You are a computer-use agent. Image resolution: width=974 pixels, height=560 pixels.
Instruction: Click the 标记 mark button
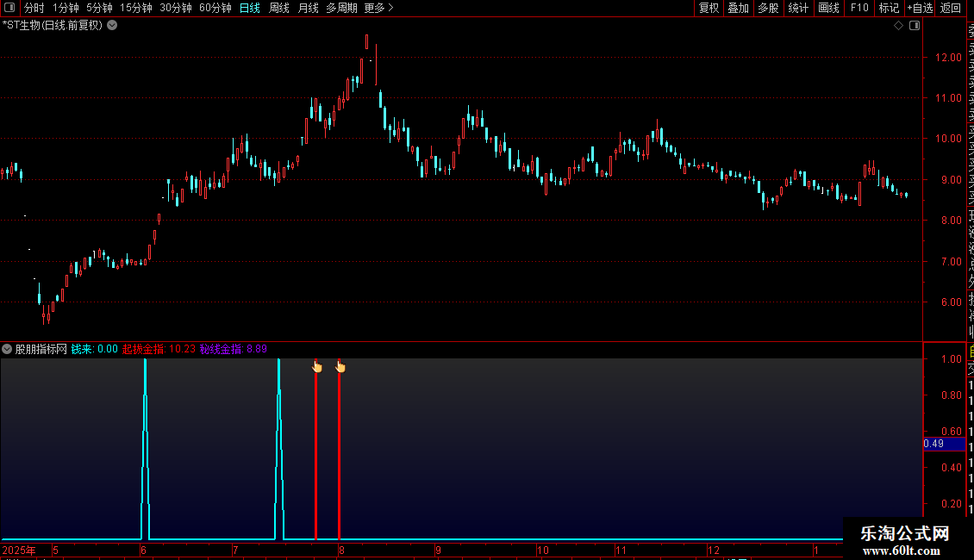(889, 8)
